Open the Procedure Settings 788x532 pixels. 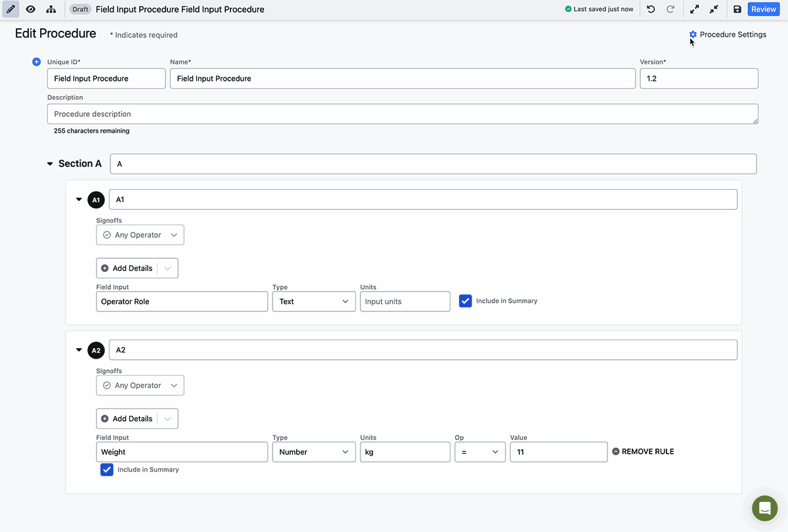click(x=728, y=34)
